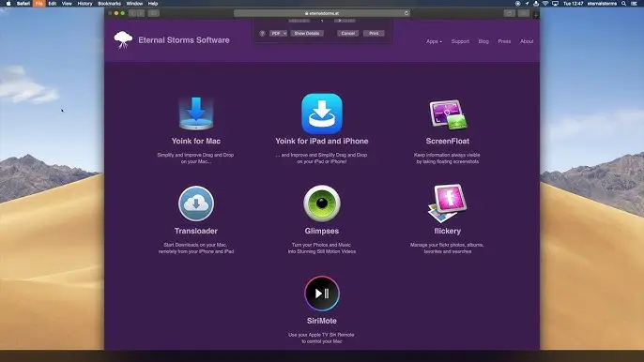
Task: Click the Print button
Action: [x=374, y=33]
